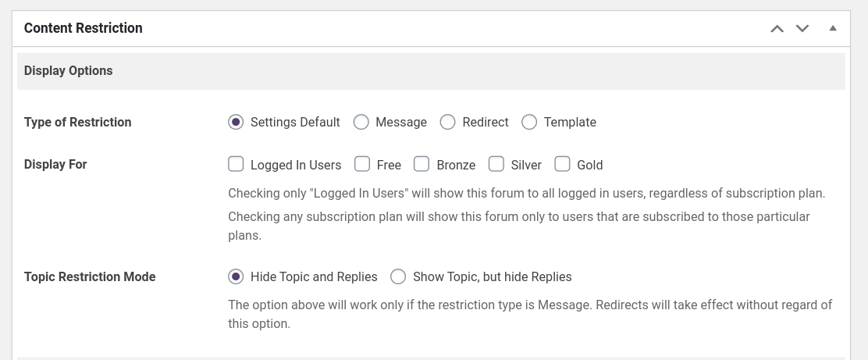This screenshot has height=360, width=868.
Task: Select Message restriction type
Action: pyautogui.click(x=361, y=122)
